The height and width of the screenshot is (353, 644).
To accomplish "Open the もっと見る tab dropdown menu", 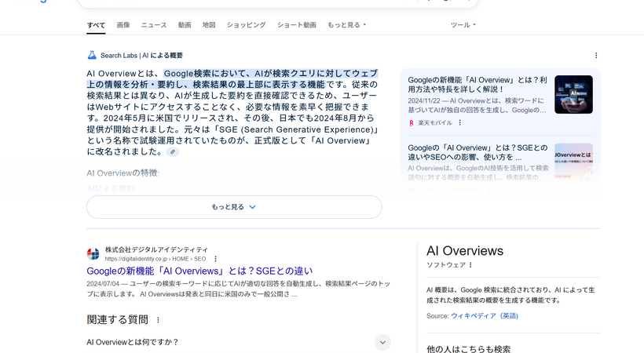I will (346, 25).
